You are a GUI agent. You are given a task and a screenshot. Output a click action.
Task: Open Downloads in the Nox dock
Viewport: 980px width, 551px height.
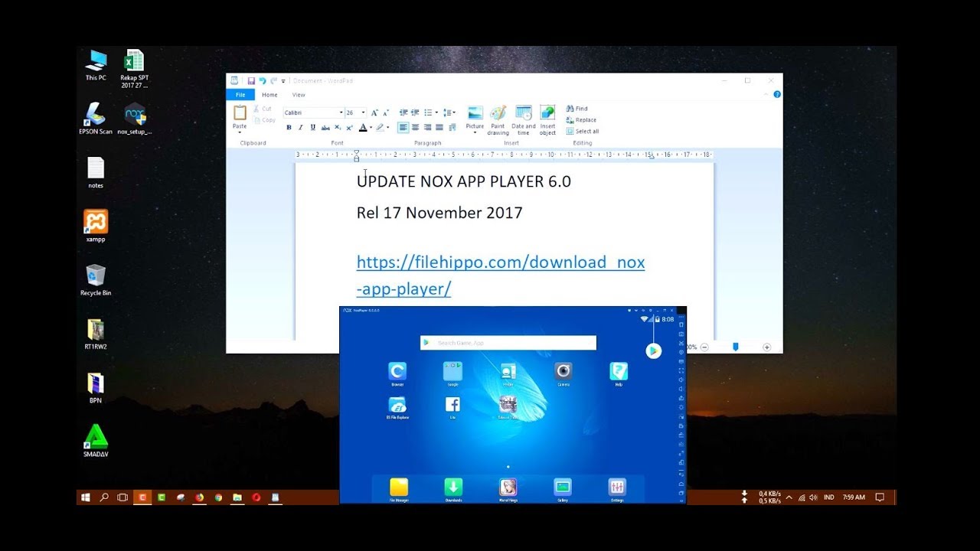(x=453, y=487)
